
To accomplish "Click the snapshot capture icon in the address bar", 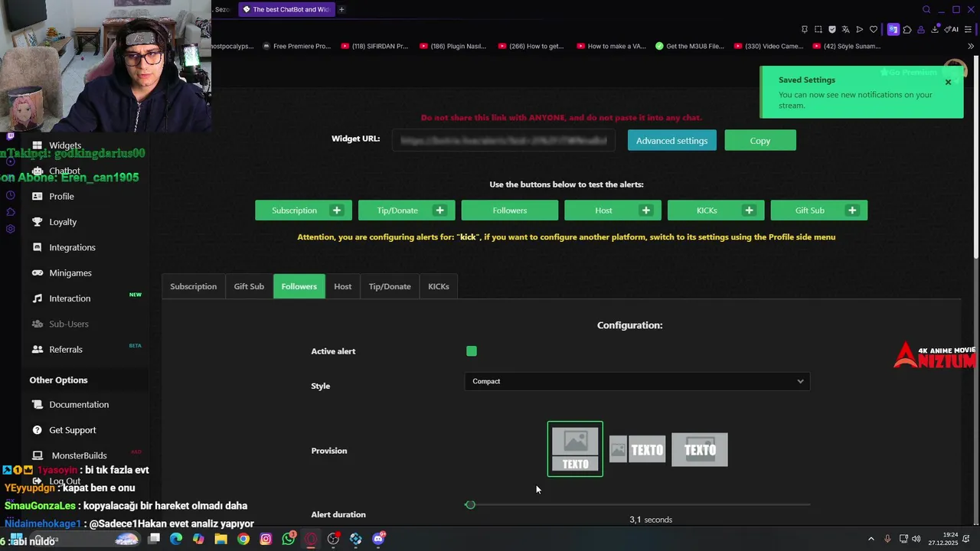I will click(818, 29).
